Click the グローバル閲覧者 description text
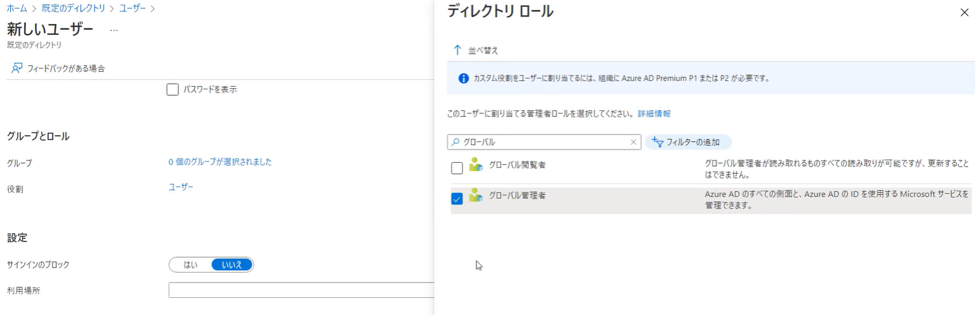Screen dimensions: 980x315 click(837, 169)
